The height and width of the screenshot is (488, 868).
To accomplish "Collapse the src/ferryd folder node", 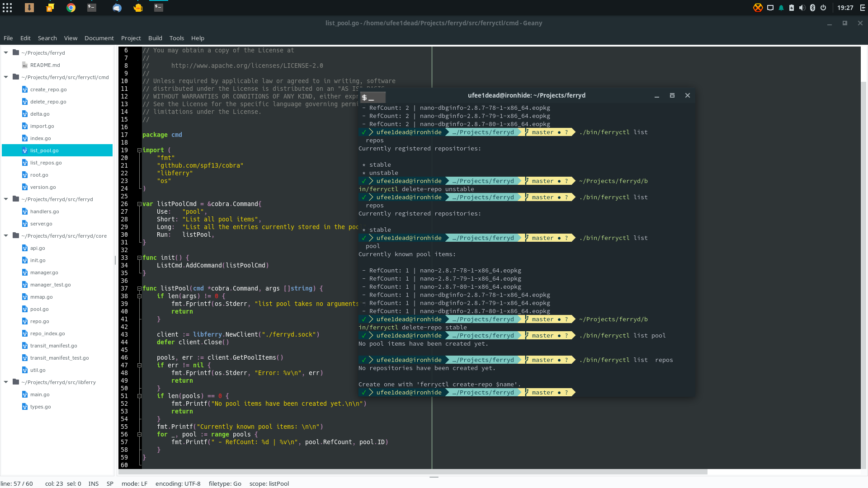I will 6,199.
